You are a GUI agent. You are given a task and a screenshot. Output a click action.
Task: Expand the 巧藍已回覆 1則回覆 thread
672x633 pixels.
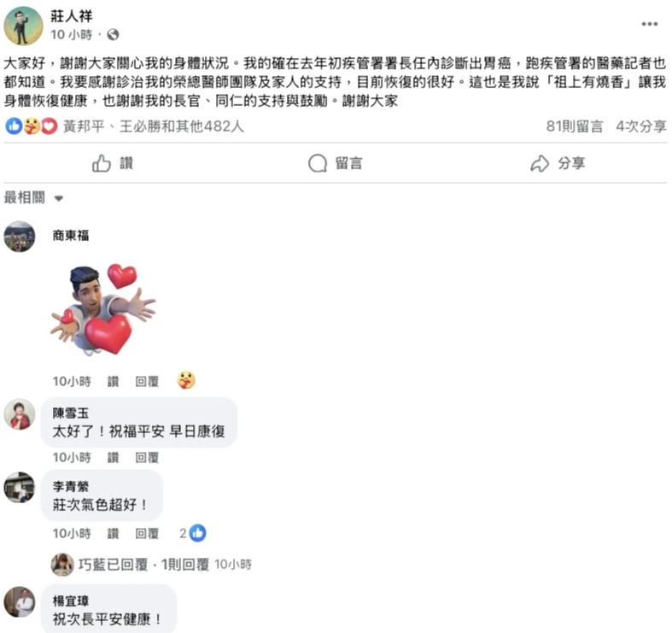[151, 565]
